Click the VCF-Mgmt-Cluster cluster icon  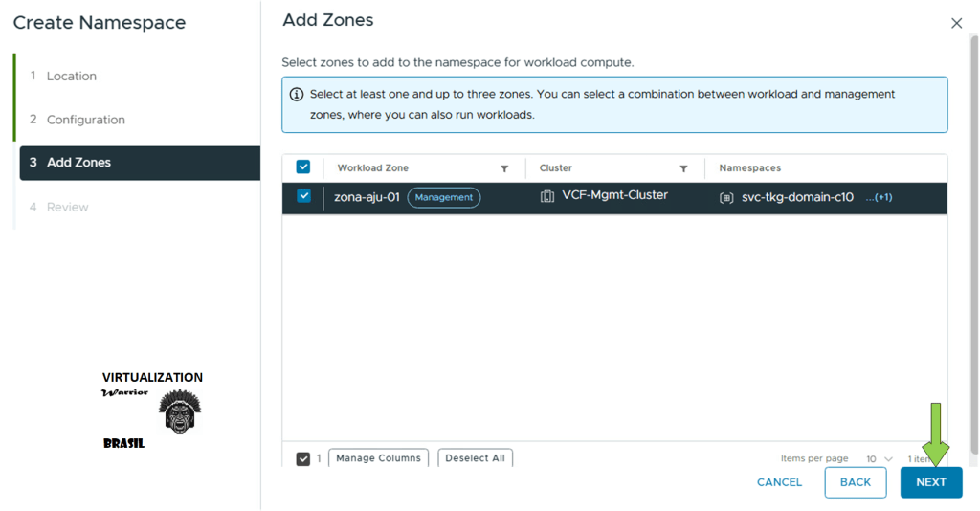[x=547, y=196]
